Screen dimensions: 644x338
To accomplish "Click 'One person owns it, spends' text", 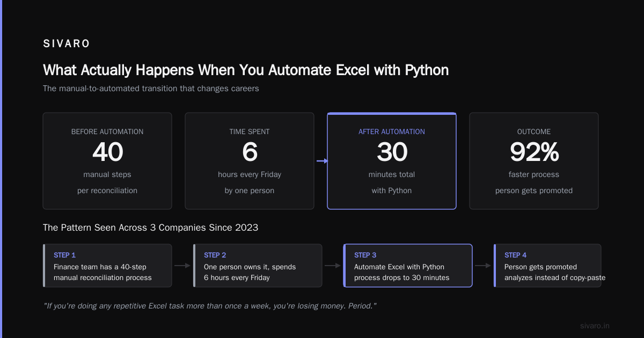I will (250, 267).
